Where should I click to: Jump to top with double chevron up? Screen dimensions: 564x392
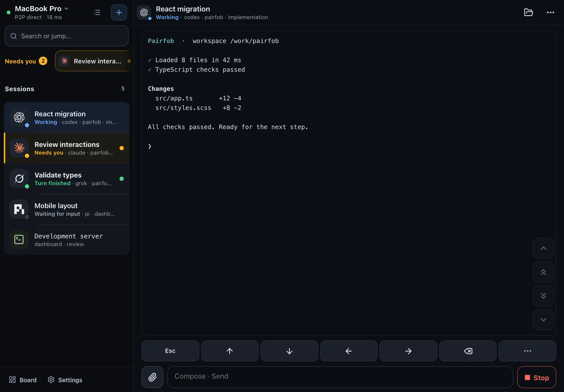click(x=543, y=272)
